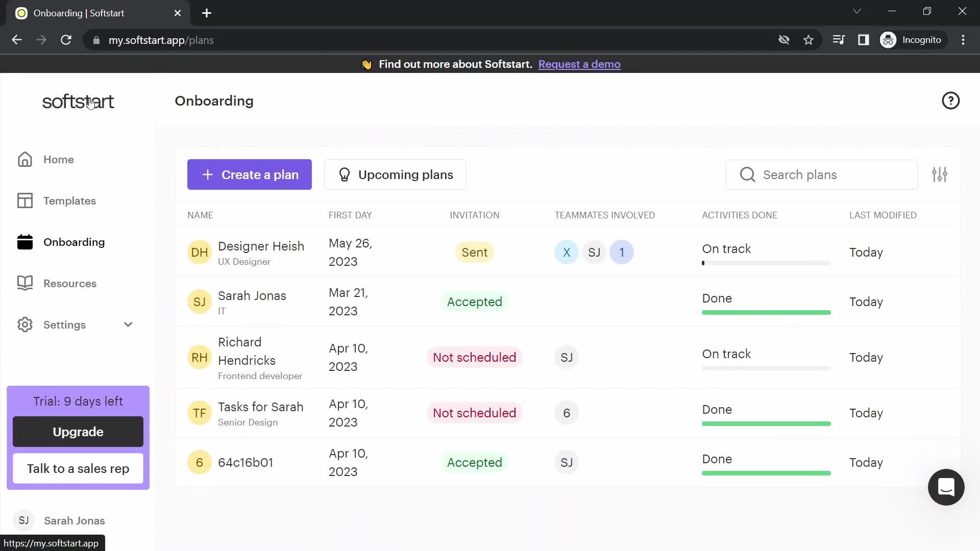
Task: Click the Create a plan button
Action: [x=249, y=174]
